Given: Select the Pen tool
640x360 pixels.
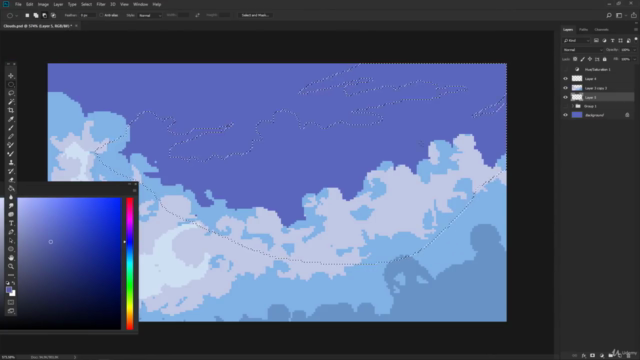Looking at the screenshot, I should tap(11, 232).
